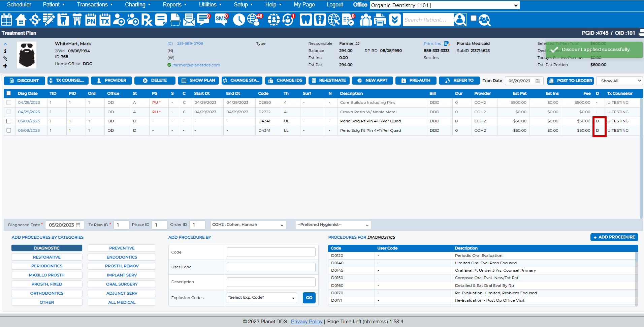Open the PN progress notes icon

click(x=91, y=20)
